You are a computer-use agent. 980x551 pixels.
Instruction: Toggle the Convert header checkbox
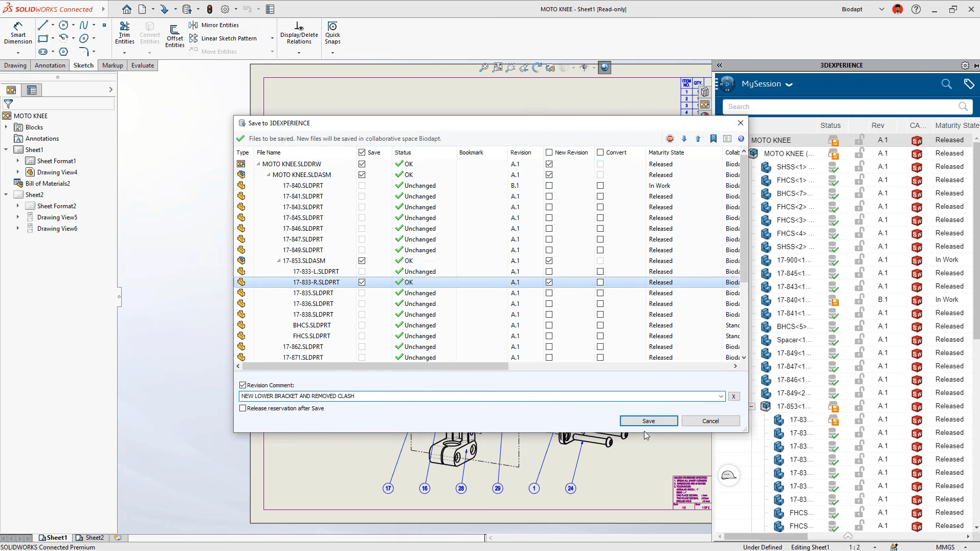tap(600, 152)
